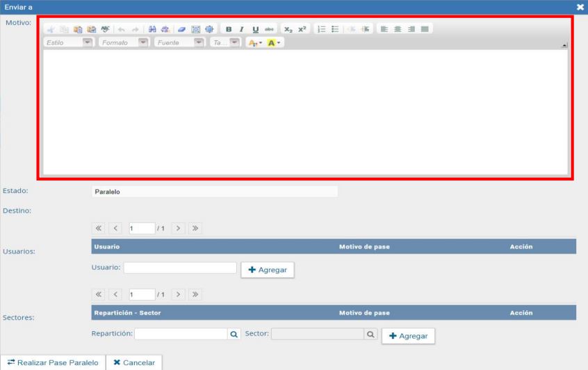This screenshot has width=588, height=370.
Task: Apply underline formatting
Action: [x=256, y=29]
